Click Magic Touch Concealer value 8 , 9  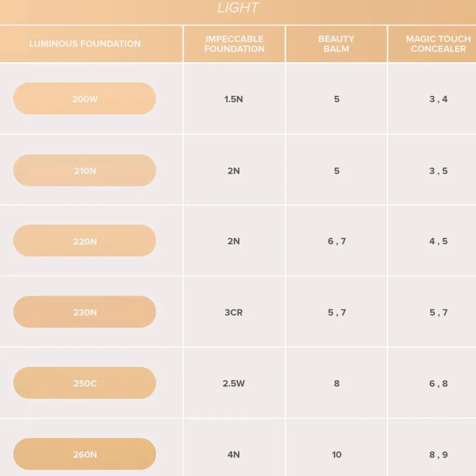click(438, 454)
